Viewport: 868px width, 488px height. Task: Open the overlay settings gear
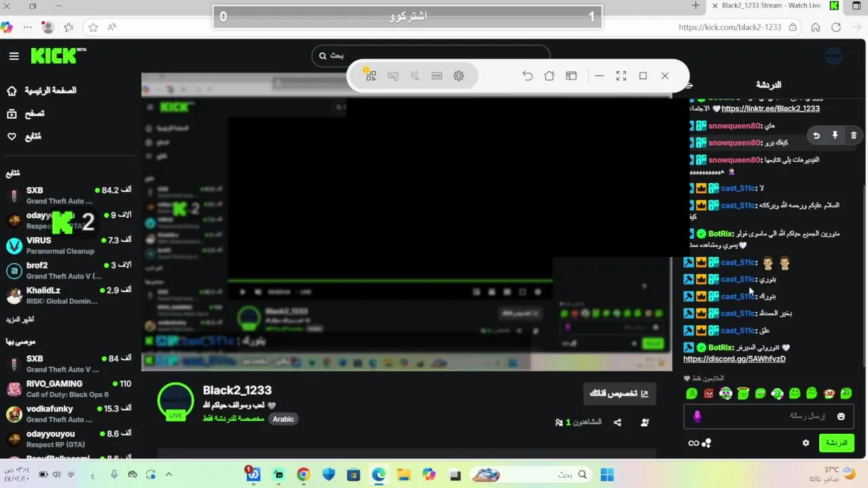click(458, 76)
